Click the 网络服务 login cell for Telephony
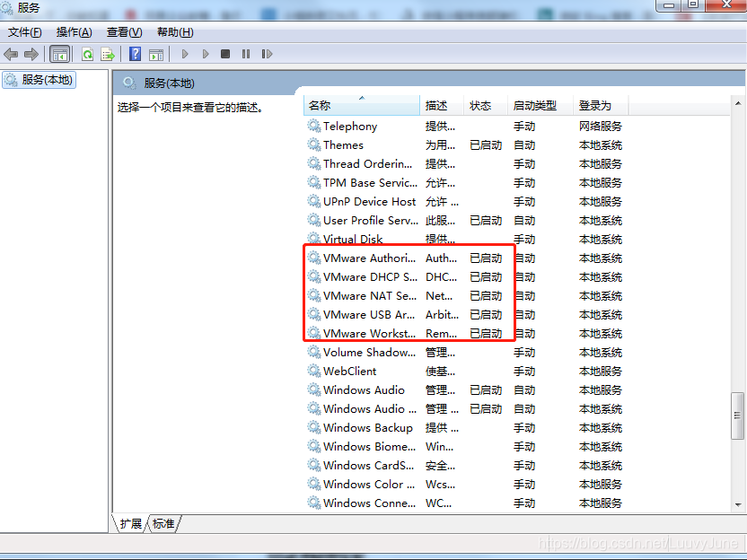Screen dimensions: 747x560 [x=601, y=127]
